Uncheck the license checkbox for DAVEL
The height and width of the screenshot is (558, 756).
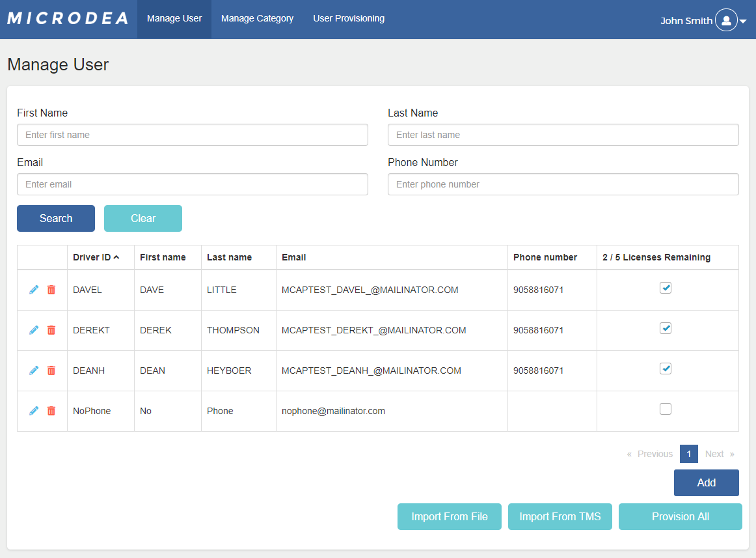pos(665,287)
